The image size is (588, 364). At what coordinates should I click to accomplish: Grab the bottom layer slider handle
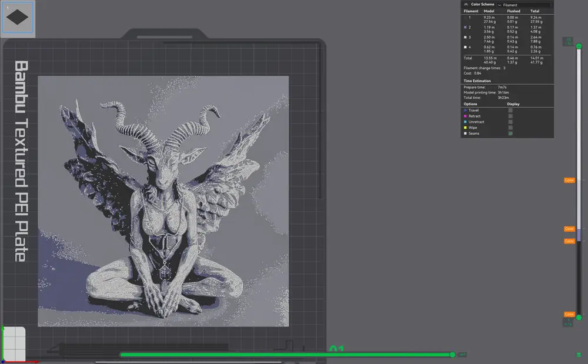coord(579,318)
